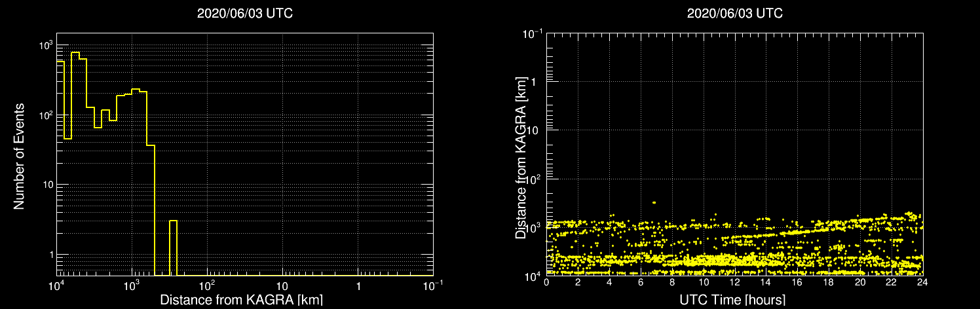Image resolution: width=980 pixels, height=309 pixels.
Task: Click the 10^2 tick on the histogram x-axis
Action: [x=208, y=286]
